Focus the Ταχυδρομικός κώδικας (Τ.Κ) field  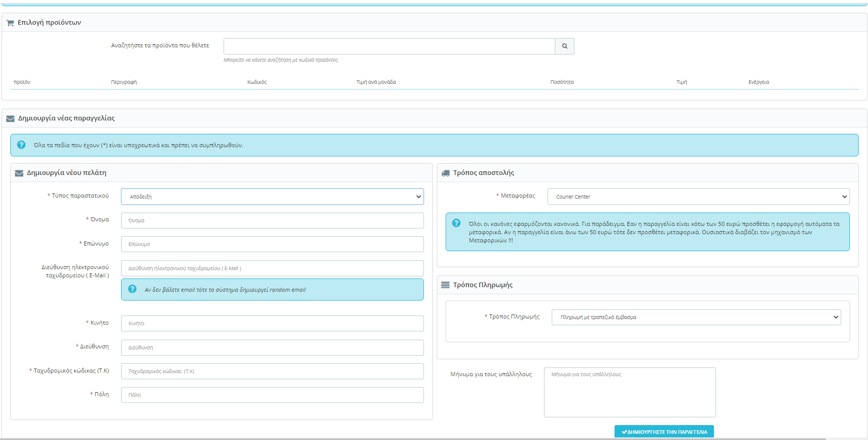(x=272, y=371)
